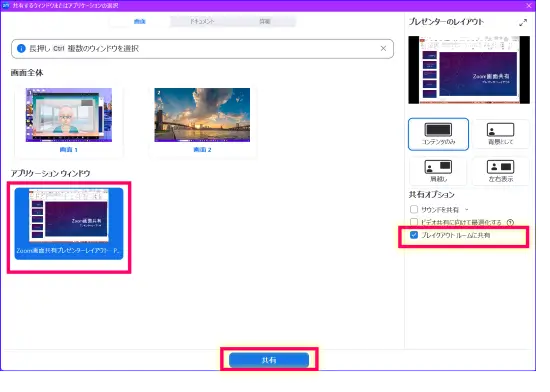The image size is (550, 392).
Task: Open the sound sharing dropdown arrow
Action: [467, 209]
